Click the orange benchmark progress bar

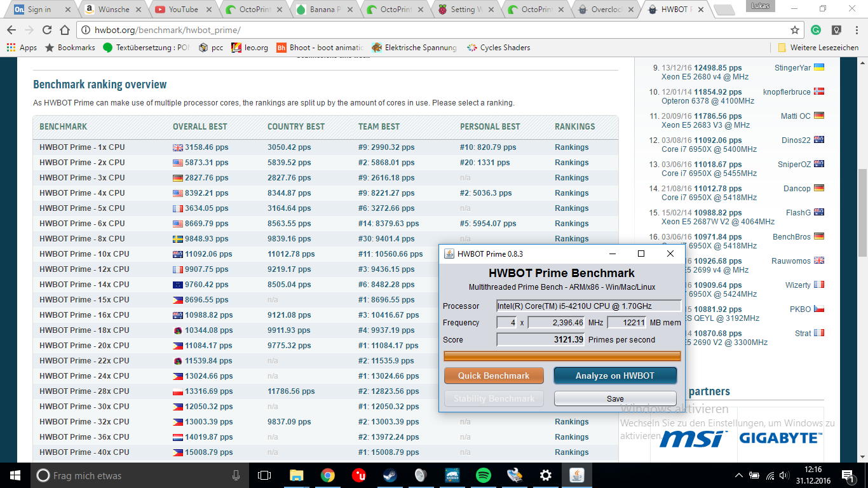pos(562,356)
